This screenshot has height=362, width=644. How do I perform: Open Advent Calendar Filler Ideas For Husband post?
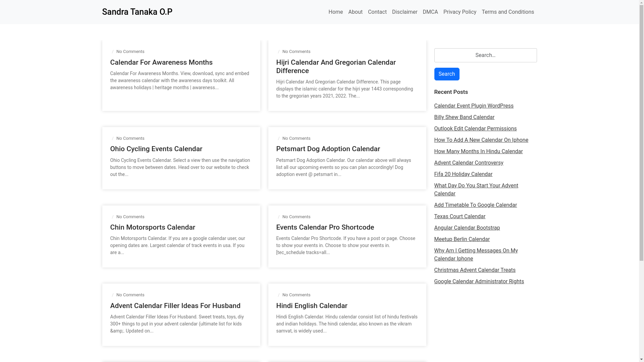pos(175,306)
